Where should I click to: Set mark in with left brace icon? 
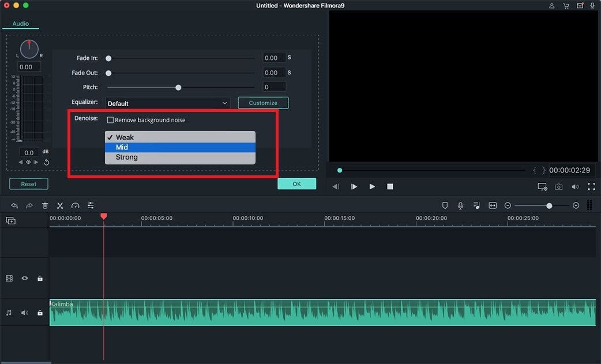(x=534, y=170)
